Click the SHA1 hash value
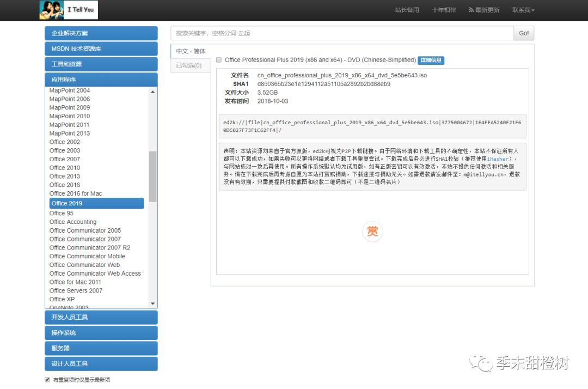The height and width of the screenshot is (389, 588). 323,84
